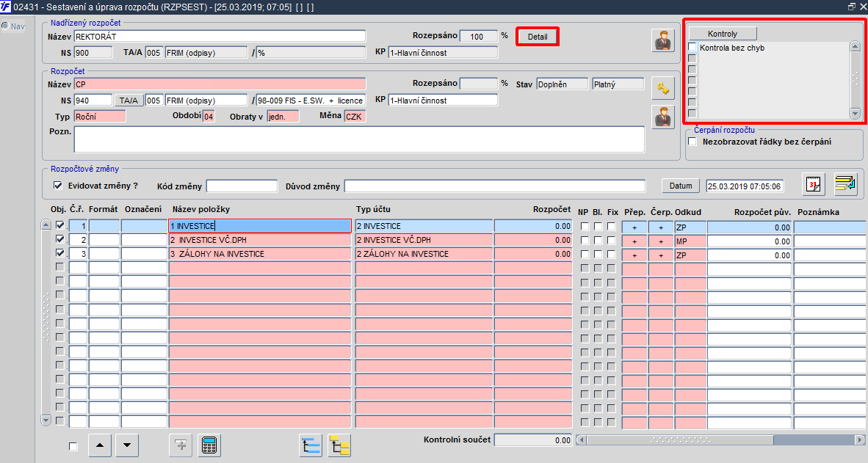Open the calendar icon beside the date field
Image resolution: width=868 pixels, height=463 pixels.
[813, 184]
